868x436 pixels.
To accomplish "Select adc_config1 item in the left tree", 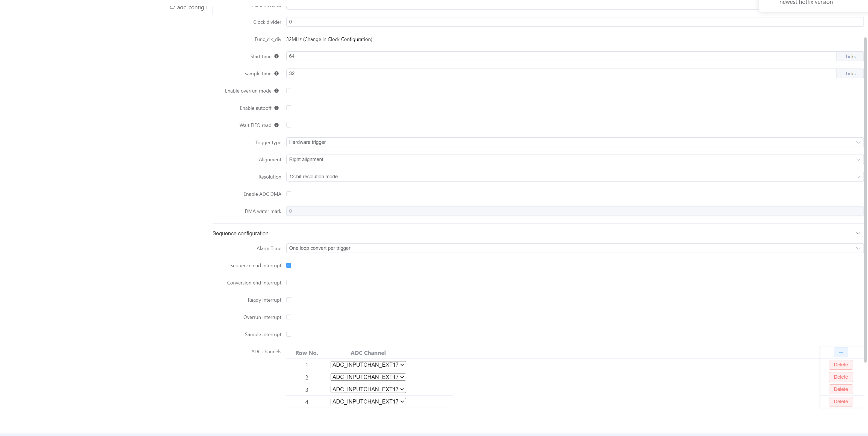I will point(192,7).
